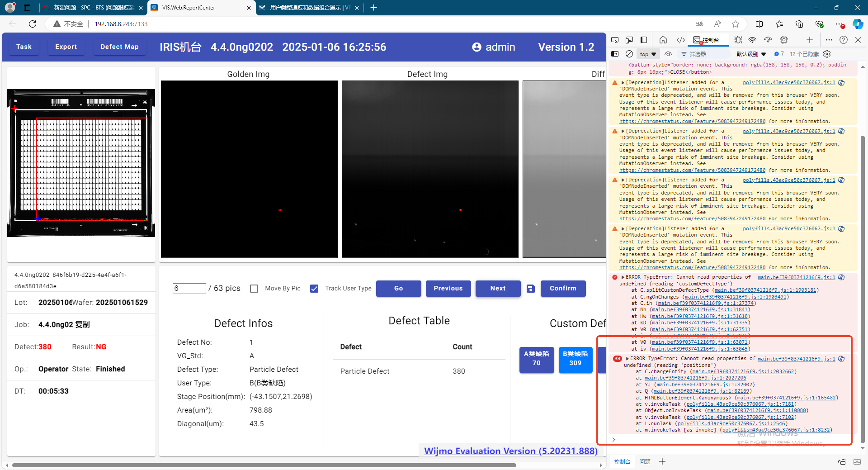
Task: Toggle the DevTools activity bar dock icon
Action: [x=644, y=40]
